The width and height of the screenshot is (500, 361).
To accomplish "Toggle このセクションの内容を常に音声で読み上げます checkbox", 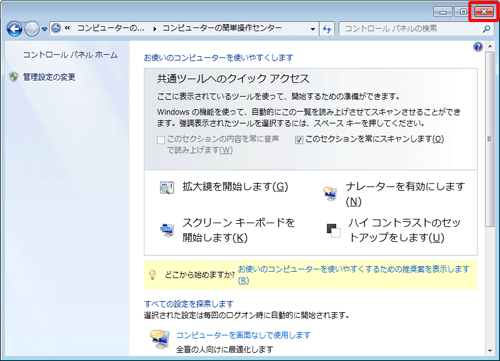I will [x=161, y=140].
